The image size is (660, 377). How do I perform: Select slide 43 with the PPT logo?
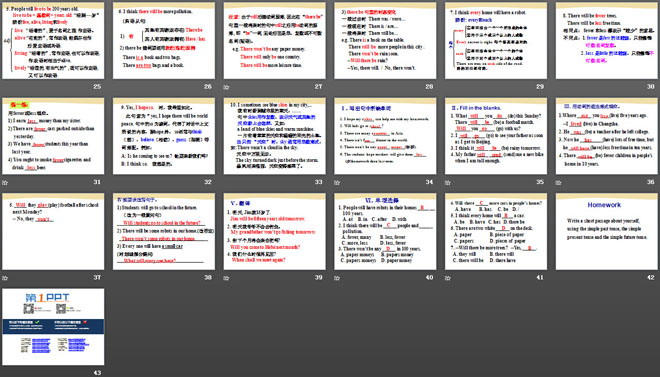click(53, 327)
